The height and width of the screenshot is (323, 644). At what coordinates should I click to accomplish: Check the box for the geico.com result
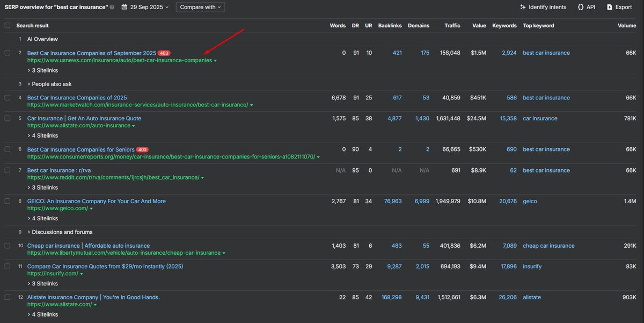pos(8,201)
